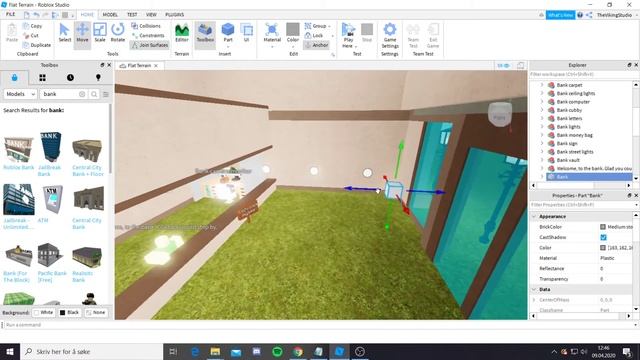
Task: Insert a new Part
Action: 228,33
